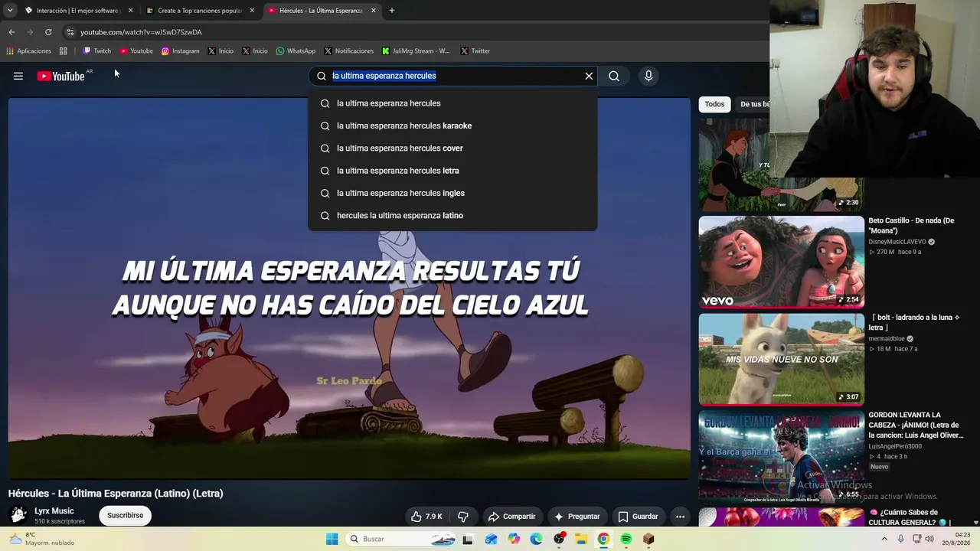Open Copilot from the taskbar
Viewport: 980px width, 551px height.
(513, 539)
